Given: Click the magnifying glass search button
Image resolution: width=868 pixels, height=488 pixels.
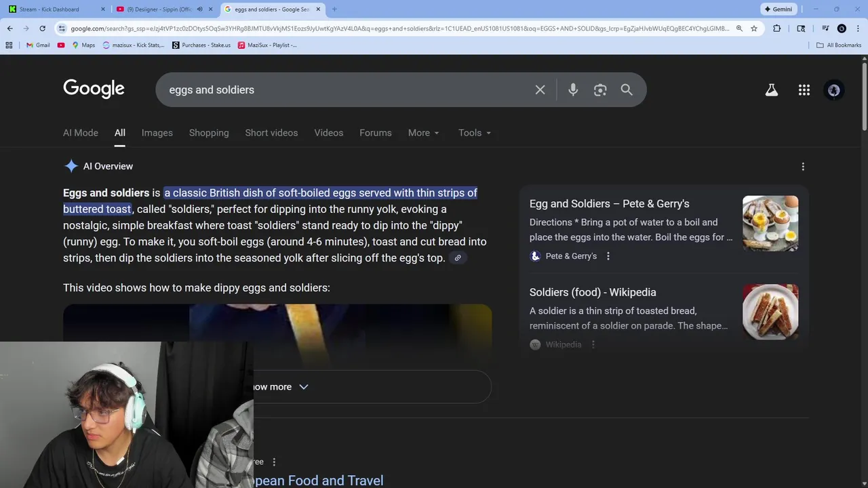Looking at the screenshot, I should (627, 89).
